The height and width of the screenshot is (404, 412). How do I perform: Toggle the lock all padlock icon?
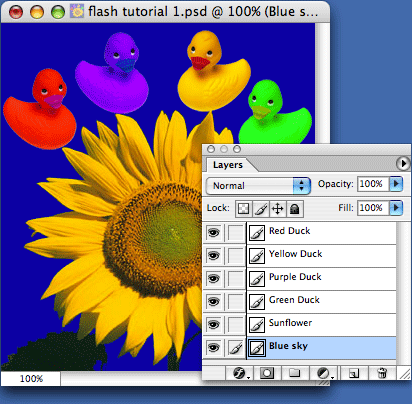tap(294, 209)
